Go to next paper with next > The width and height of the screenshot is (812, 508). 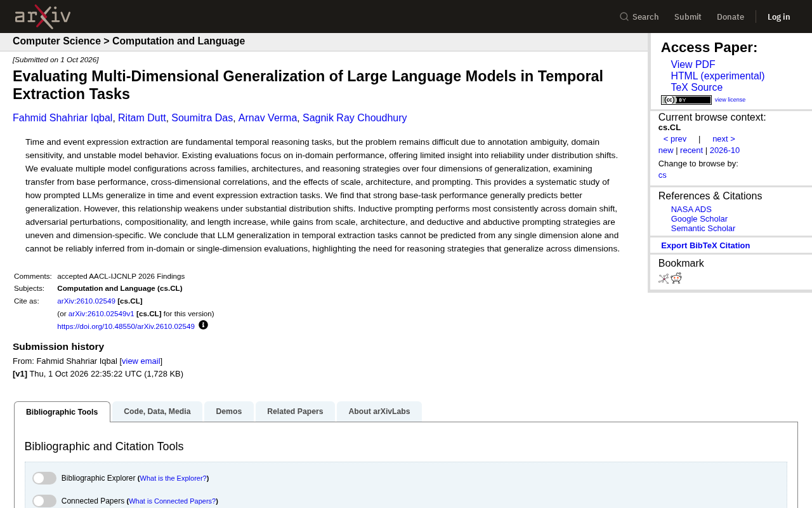coord(724,139)
